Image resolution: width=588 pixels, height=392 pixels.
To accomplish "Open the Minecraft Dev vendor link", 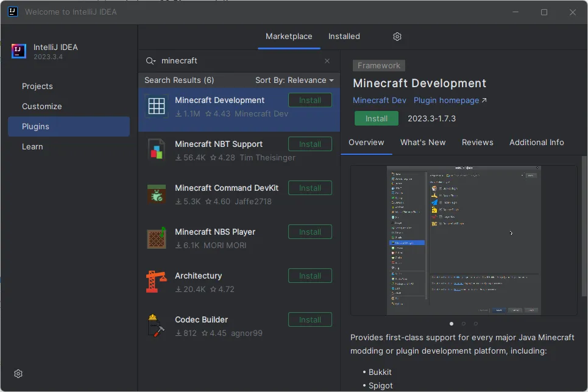I will tap(379, 101).
